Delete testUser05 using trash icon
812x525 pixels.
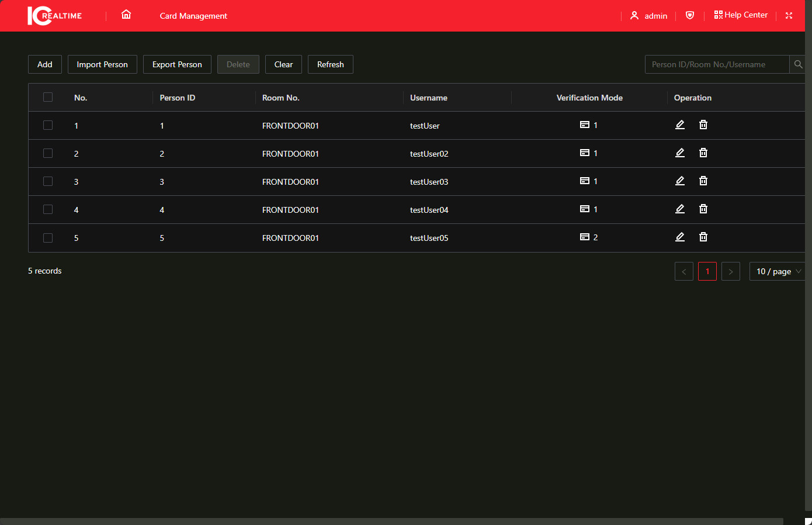703,237
